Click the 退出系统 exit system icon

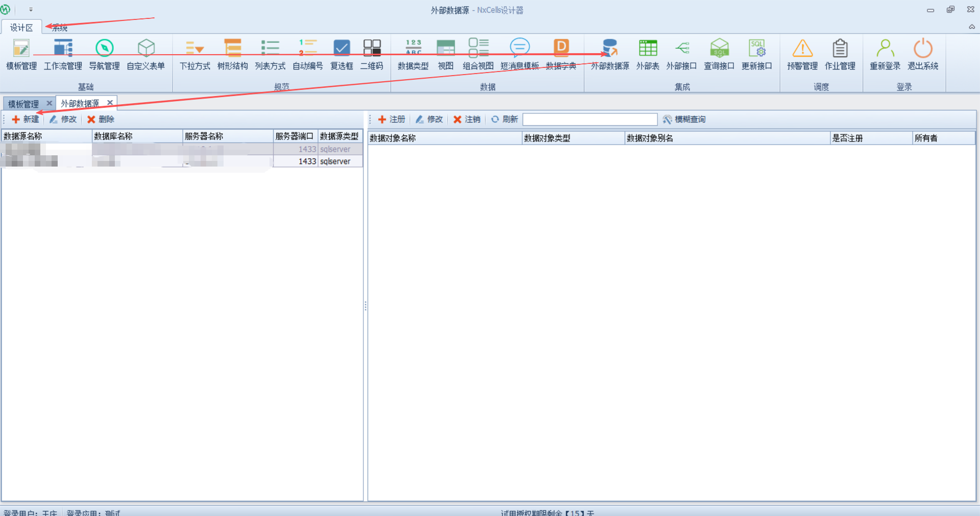click(x=922, y=54)
